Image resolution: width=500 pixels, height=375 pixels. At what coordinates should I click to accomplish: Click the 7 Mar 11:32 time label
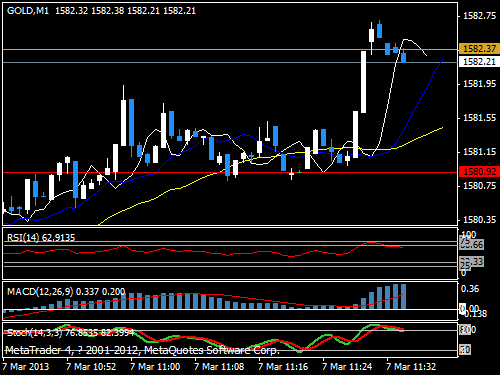pos(411,367)
